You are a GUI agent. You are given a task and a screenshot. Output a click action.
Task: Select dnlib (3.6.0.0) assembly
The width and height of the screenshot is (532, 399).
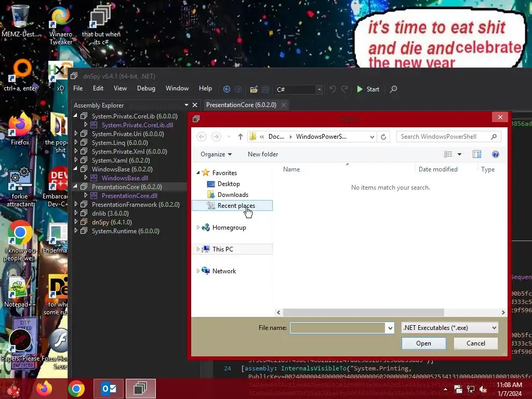110,214
